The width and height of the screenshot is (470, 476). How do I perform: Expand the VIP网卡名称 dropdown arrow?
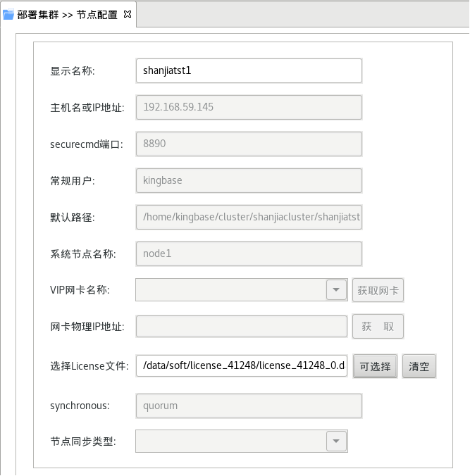336,290
